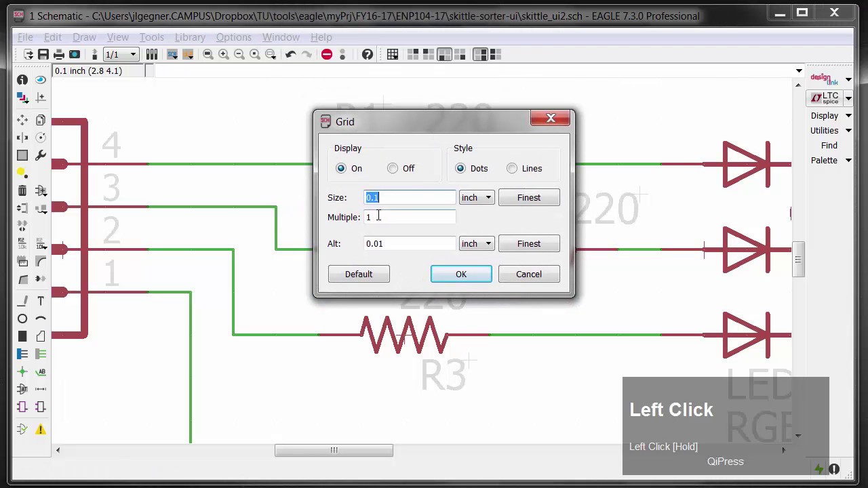868x488 pixels.
Task: Select the Circle tool
Action: (x=22, y=319)
